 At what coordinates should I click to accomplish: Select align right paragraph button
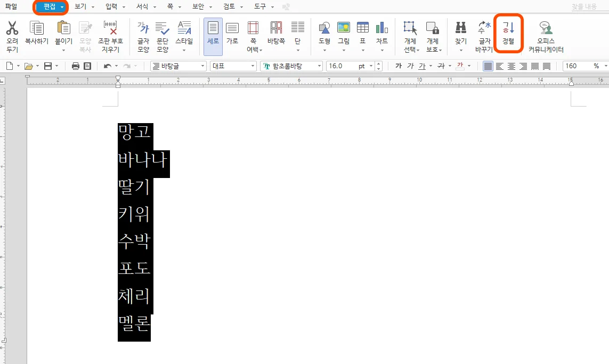523,66
